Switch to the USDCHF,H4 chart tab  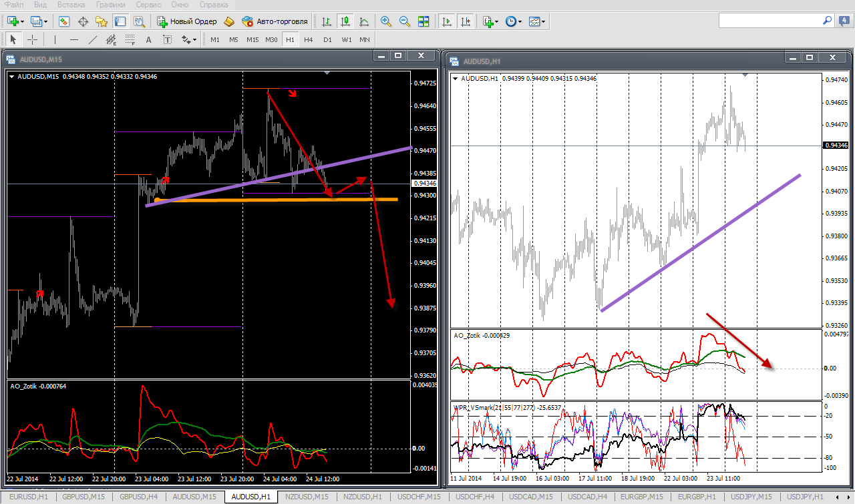click(475, 497)
